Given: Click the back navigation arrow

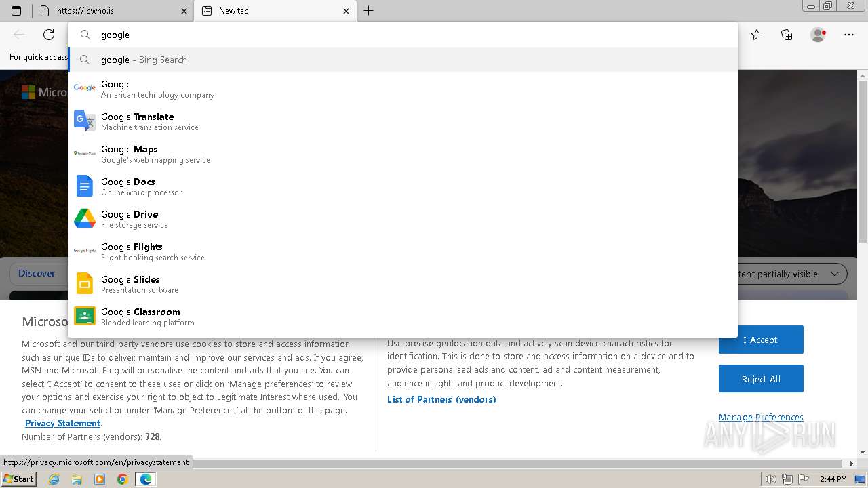Looking at the screenshot, I should 19,35.
